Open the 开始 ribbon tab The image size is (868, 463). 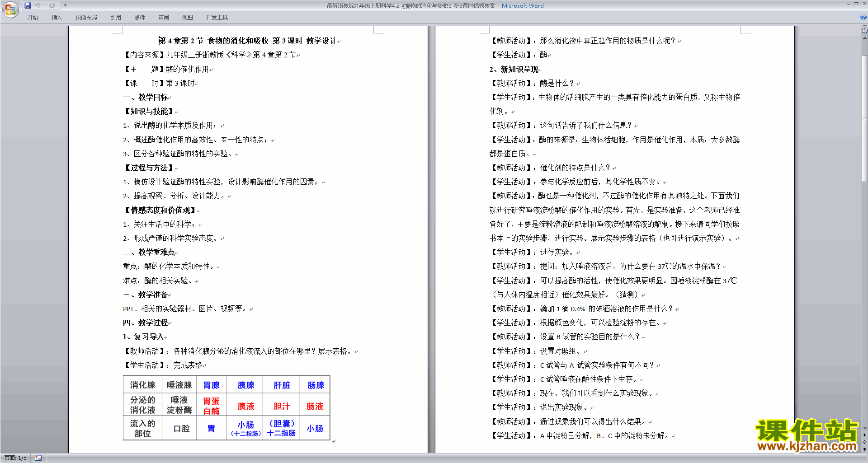click(x=33, y=17)
